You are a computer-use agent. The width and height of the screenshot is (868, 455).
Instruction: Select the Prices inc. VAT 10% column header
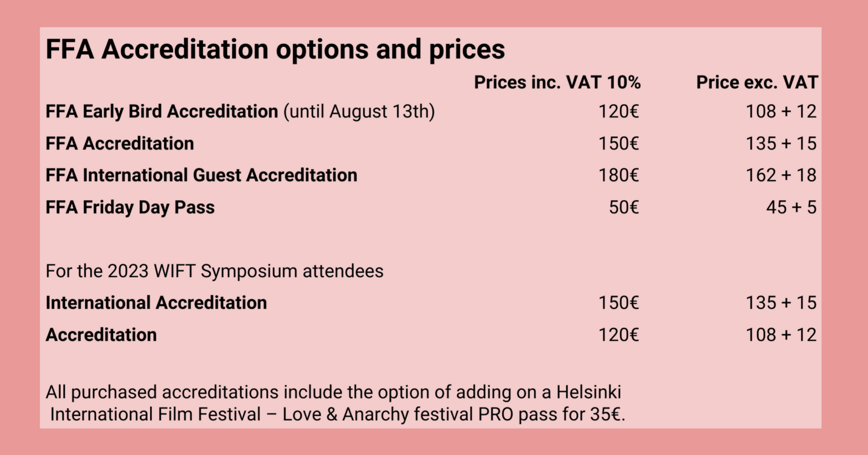coord(557,83)
